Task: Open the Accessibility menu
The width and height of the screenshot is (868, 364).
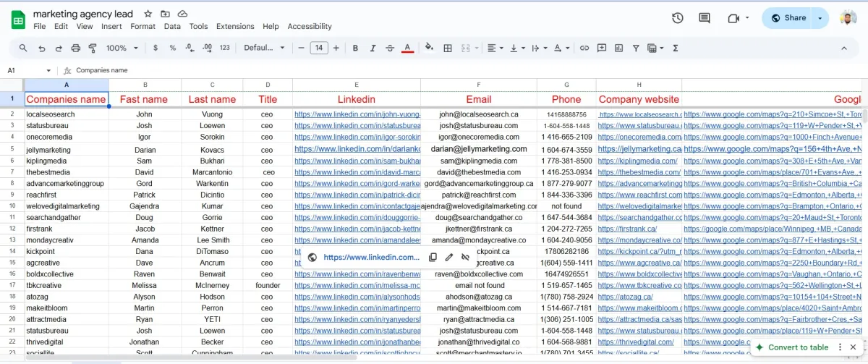Action: (x=310, y=26)
